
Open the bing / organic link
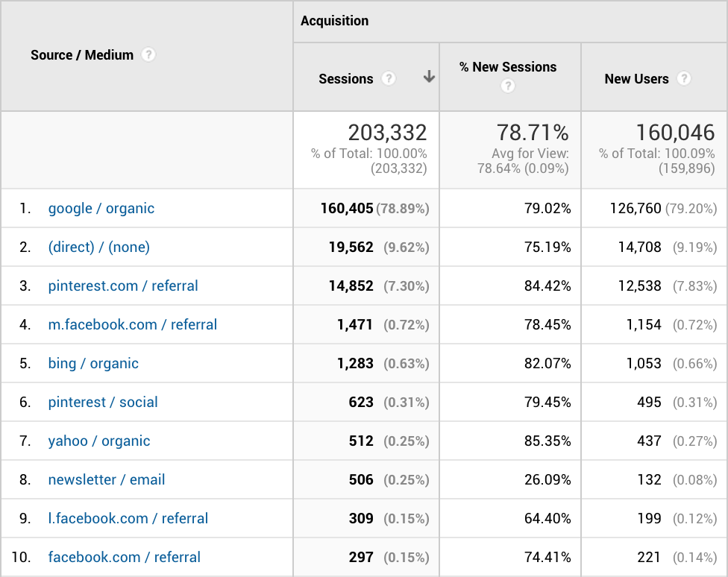click(x=93, y=364)
